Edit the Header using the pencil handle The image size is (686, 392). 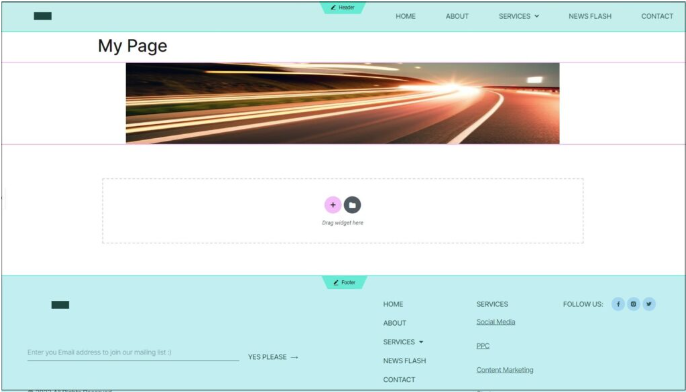[343, 7]
